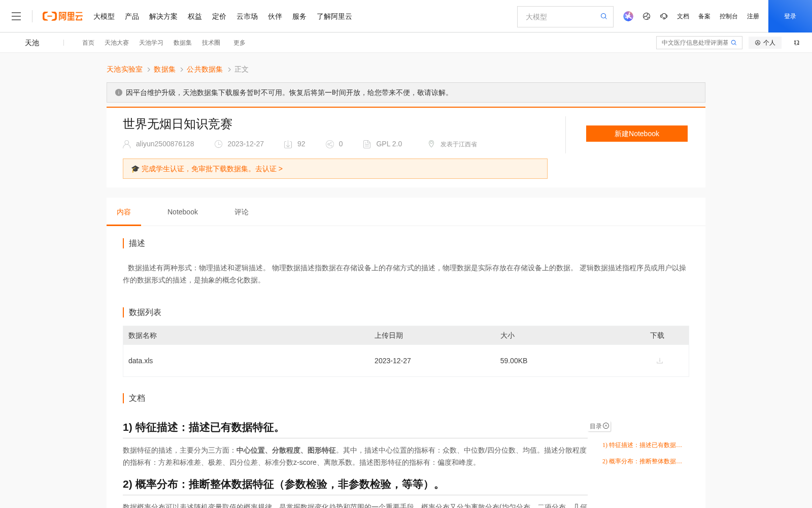Click the author avatar icon beside aliyun2500876128
812x508 pixels.
point(127,144)
